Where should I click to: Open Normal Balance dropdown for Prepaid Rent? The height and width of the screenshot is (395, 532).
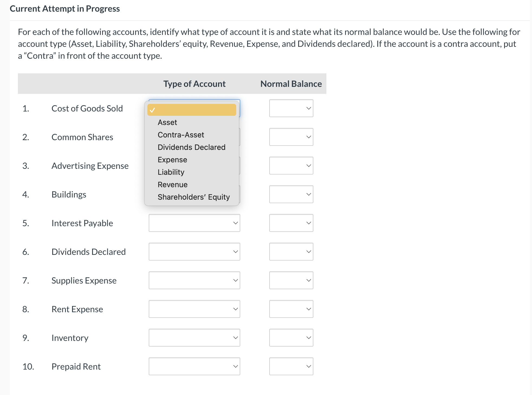tap(291, 366)
